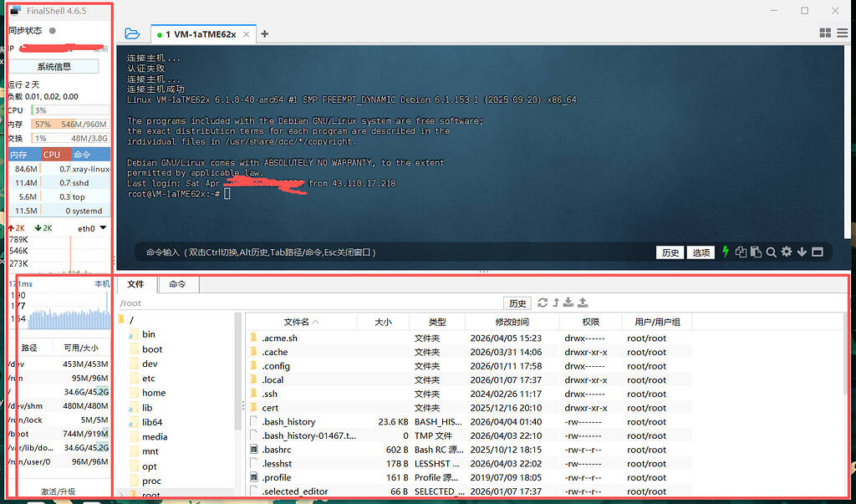Click the .bashrc file icon

(254, 450)
